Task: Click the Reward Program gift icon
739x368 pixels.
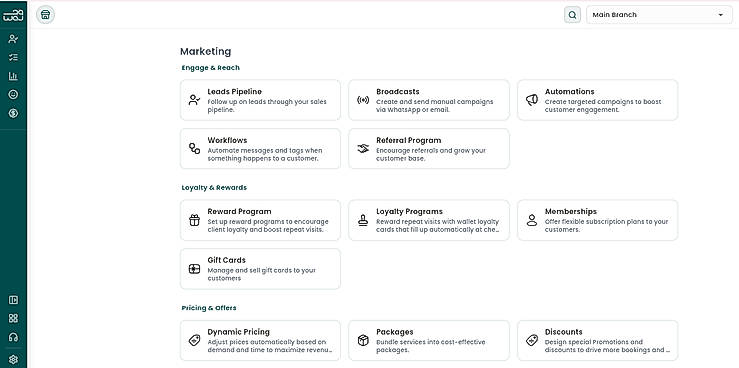Action: pos(194,220)
